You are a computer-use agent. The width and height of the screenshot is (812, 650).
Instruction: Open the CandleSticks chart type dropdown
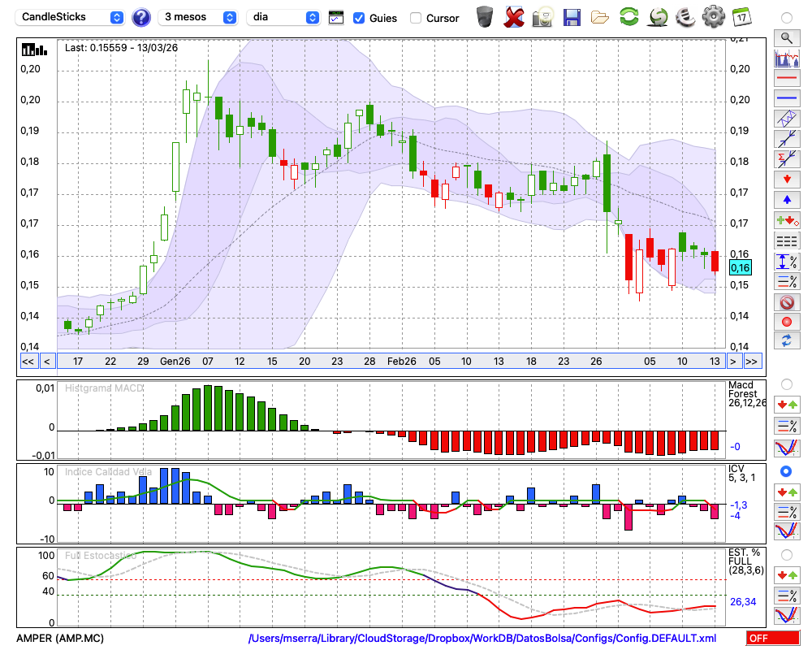pos(71,17)
